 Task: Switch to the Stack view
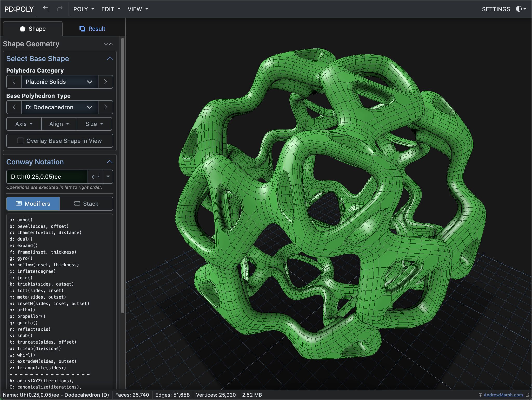(86, 204)
